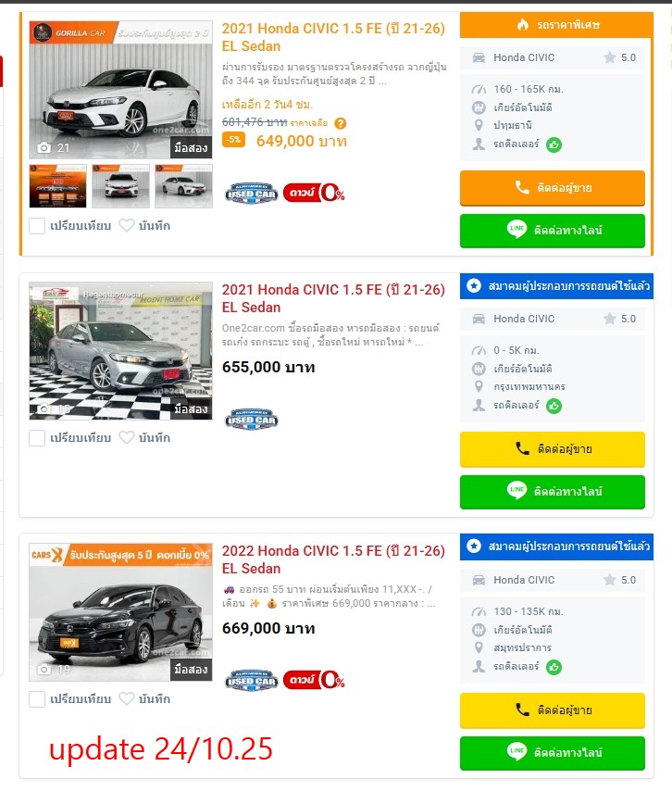Open main photo of the black 2022 Civic
The image size is (672, 804).
click(x=120, y=612)
